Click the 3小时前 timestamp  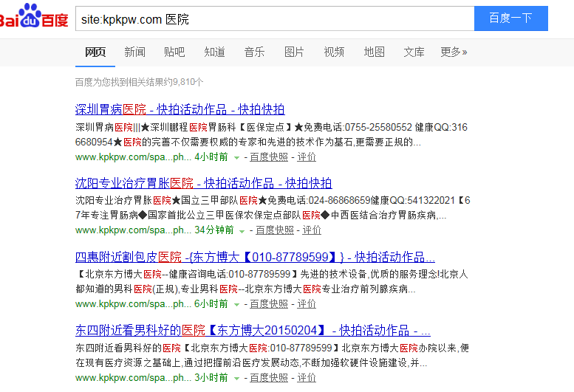point(211,378)
